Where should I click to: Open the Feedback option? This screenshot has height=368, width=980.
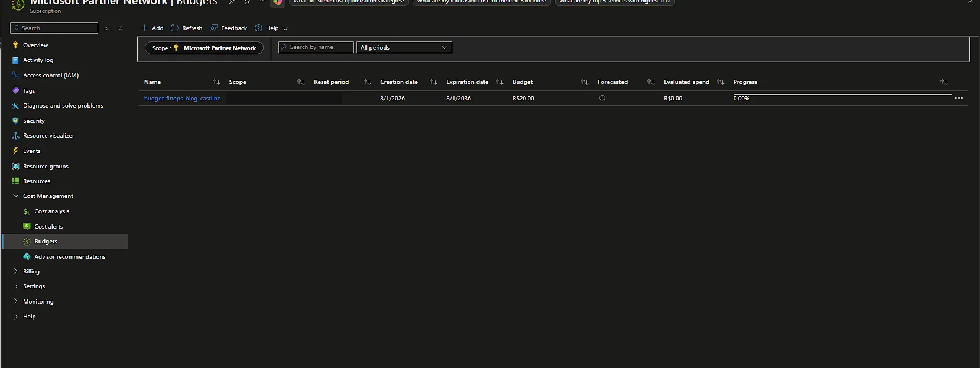point(229,28)
